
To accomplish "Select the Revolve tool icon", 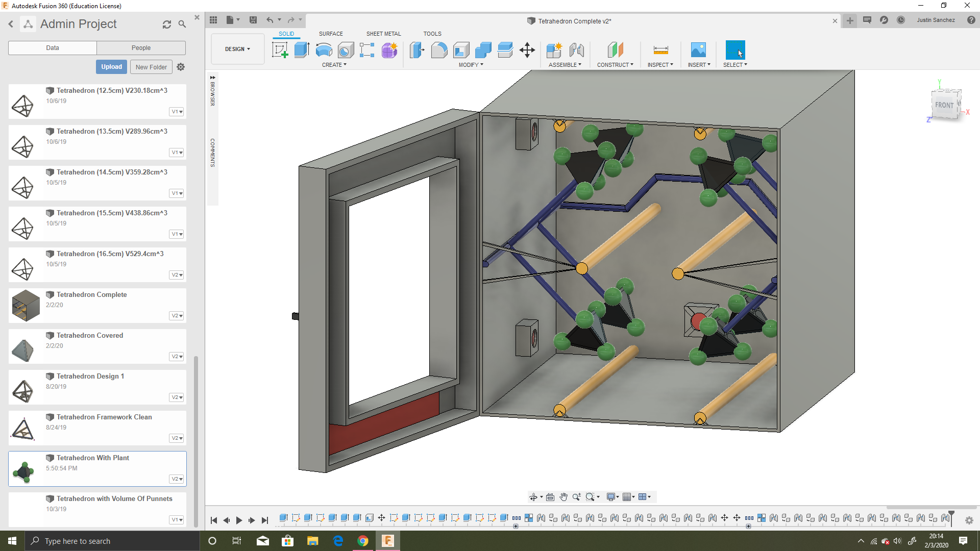I will coord(324,50).
